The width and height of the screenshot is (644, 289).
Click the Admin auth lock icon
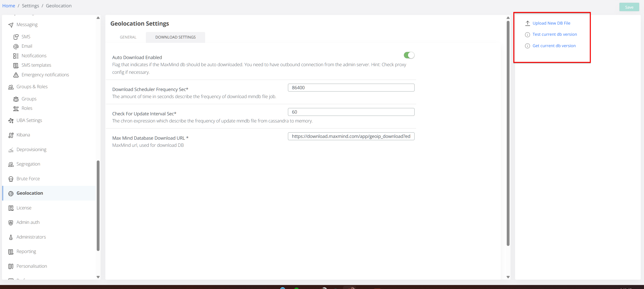[x=11, y=223]
